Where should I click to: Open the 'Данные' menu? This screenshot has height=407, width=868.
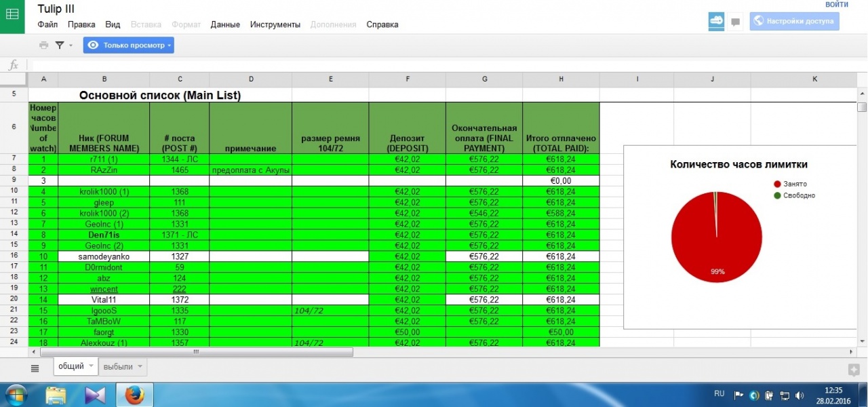pyautogui.click(x=225, y=24)
